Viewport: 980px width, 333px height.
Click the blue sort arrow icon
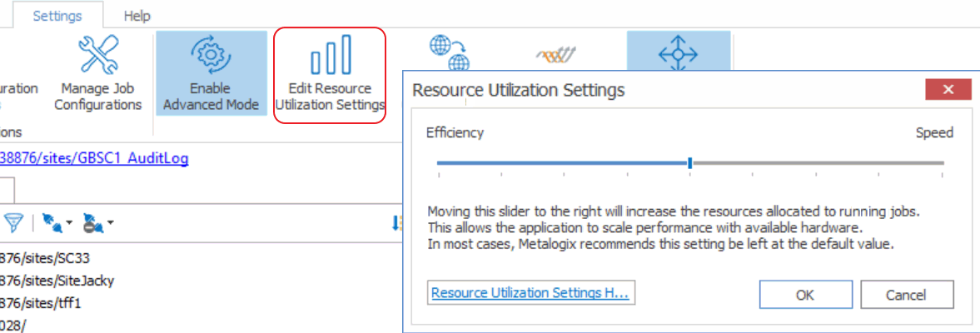point(397,223)
